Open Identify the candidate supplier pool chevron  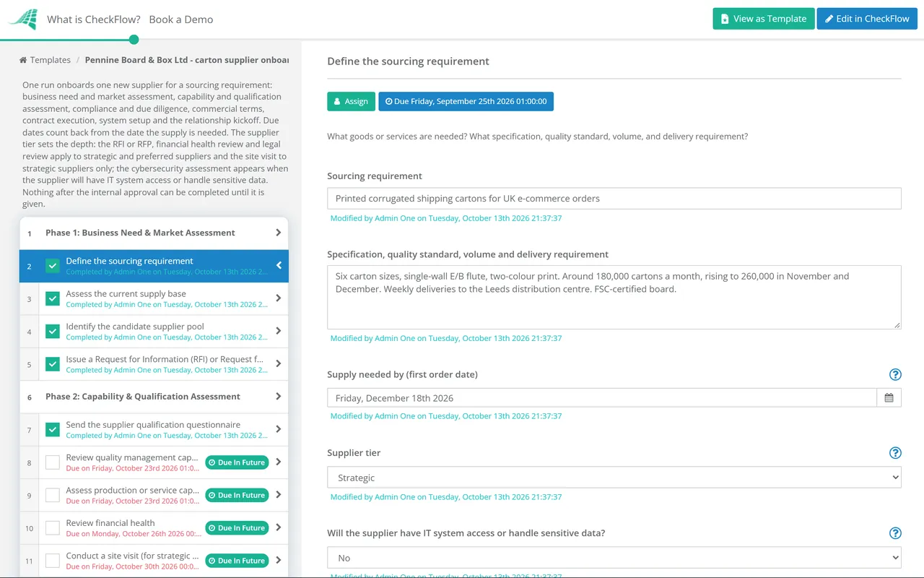coord(279,331)
